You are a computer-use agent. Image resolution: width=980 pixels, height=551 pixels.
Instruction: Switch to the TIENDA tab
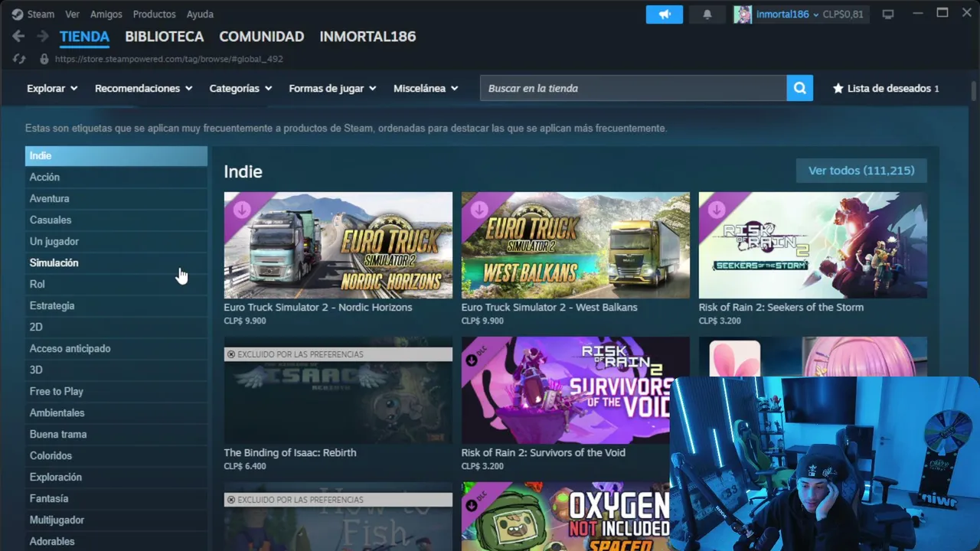tap(84, 37)
